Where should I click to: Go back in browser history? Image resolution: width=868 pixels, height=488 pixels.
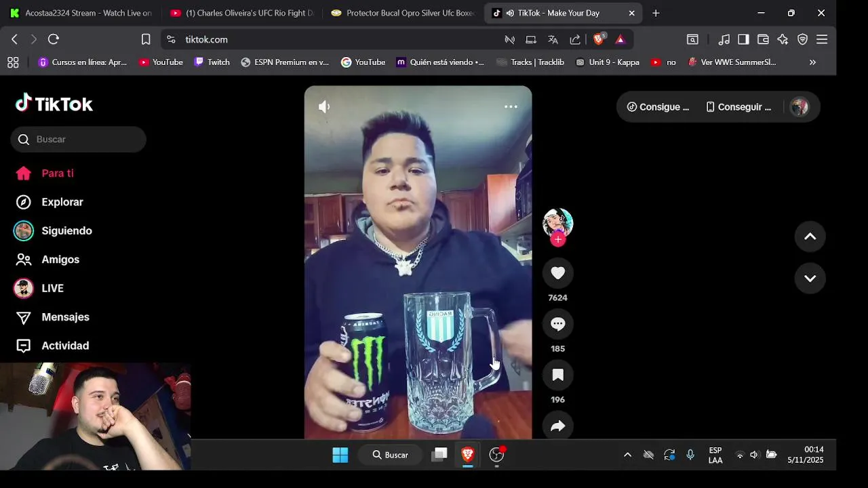pyautogui.click(x=14, y=39)
